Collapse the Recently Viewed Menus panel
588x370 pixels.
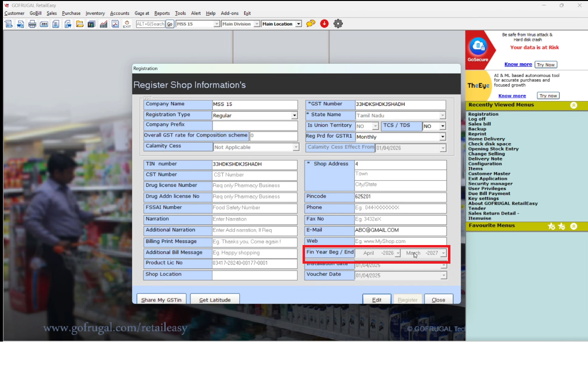[x=573, y=105]
